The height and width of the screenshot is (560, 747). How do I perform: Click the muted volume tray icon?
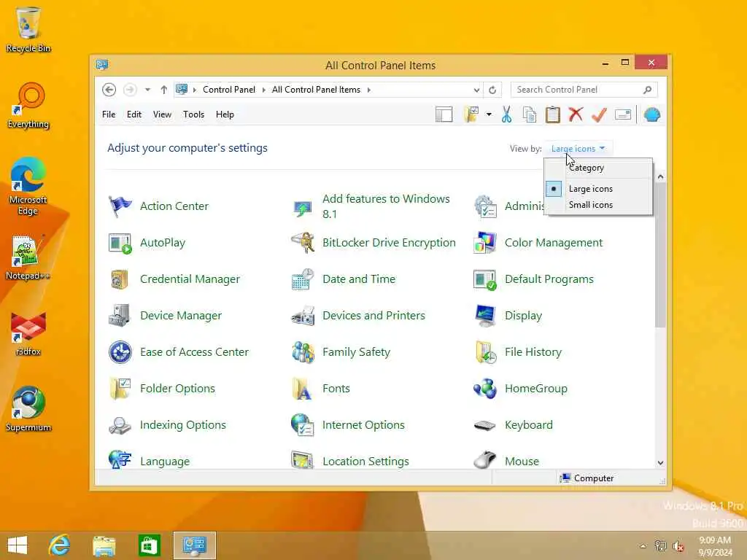click(x=678, y=546)
